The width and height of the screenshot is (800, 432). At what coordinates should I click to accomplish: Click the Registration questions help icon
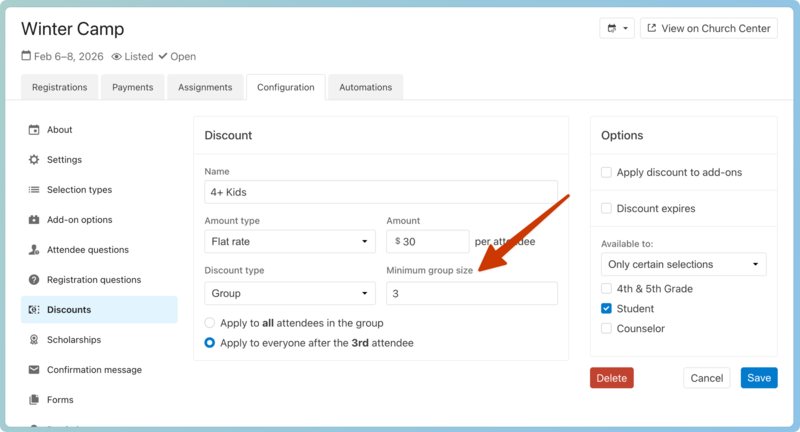pyautogui.click(x=34, y=280)
